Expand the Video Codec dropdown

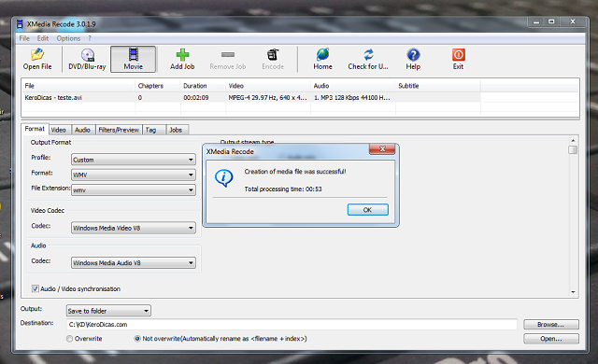pyautogui.click(x=134, y=228)
